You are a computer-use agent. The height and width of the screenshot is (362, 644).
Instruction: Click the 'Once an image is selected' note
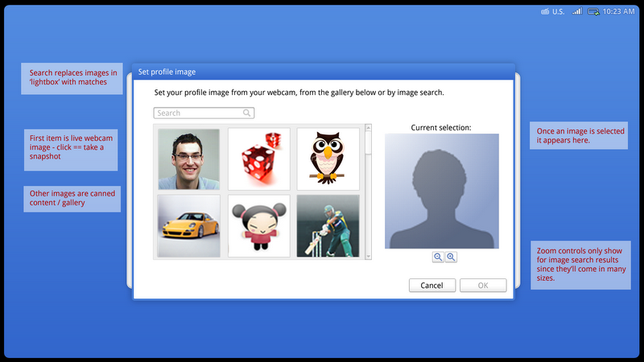(x=579, y=135)
